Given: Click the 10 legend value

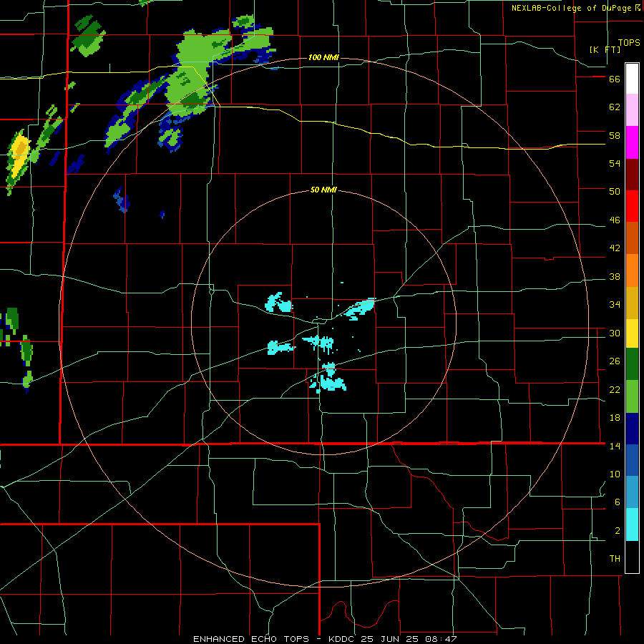Looking at the screenshot, I should tap(615, 474).
